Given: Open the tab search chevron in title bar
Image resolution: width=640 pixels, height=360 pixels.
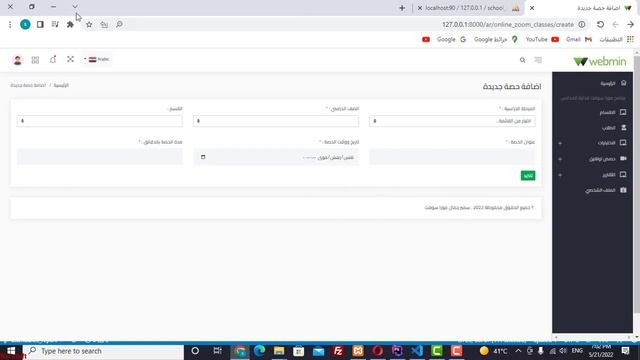Looking at the screenshot, I should pyautogui.click(x=75, y=7).
